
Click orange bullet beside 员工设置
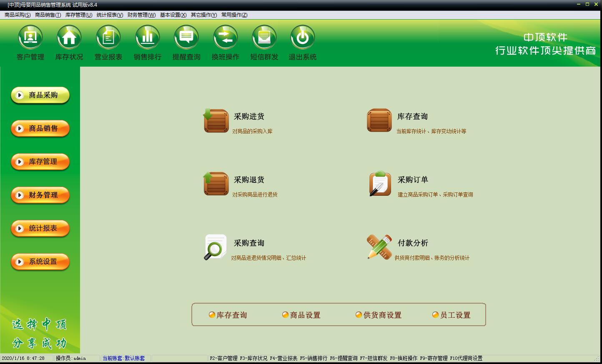(435, 315)
